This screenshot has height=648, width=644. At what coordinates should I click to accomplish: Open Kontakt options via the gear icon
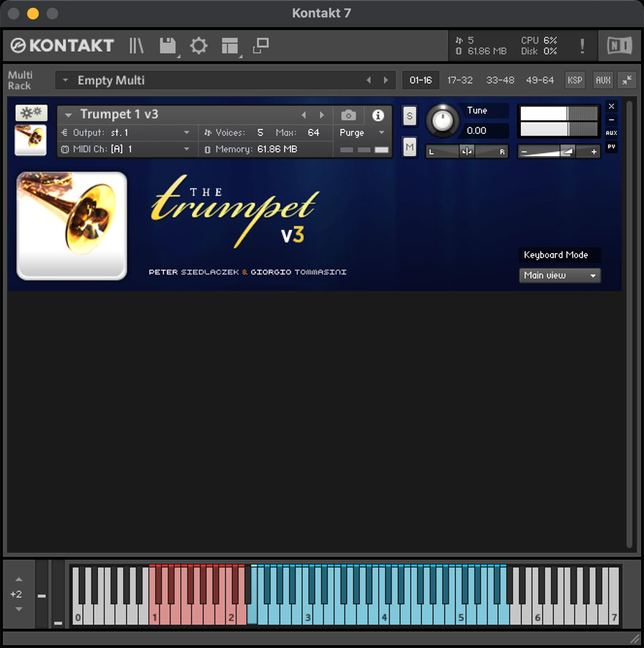click(x=198, y=46)
